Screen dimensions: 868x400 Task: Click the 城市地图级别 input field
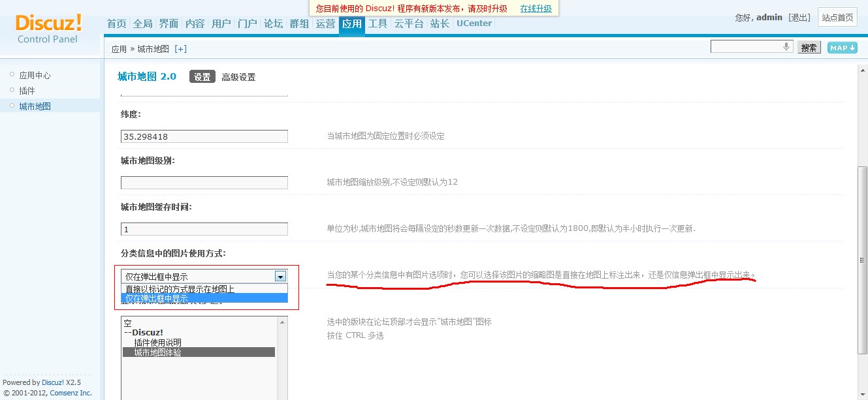click(204, 183)
